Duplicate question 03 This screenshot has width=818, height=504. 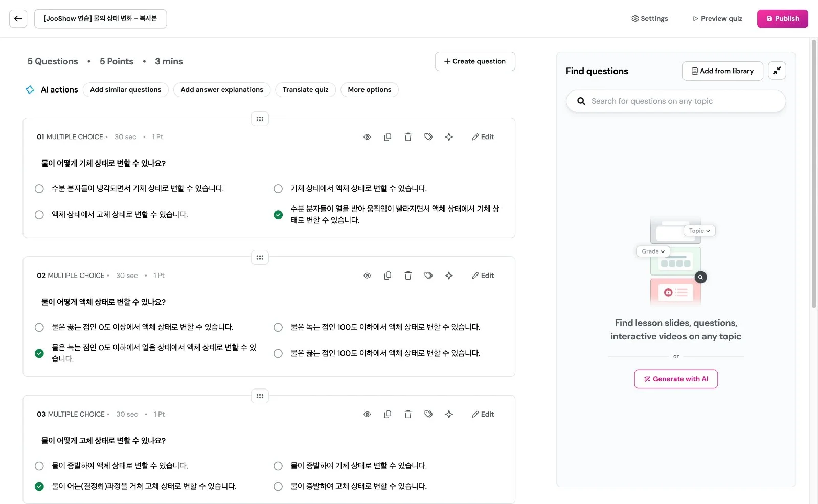click(x=388, y=414)
